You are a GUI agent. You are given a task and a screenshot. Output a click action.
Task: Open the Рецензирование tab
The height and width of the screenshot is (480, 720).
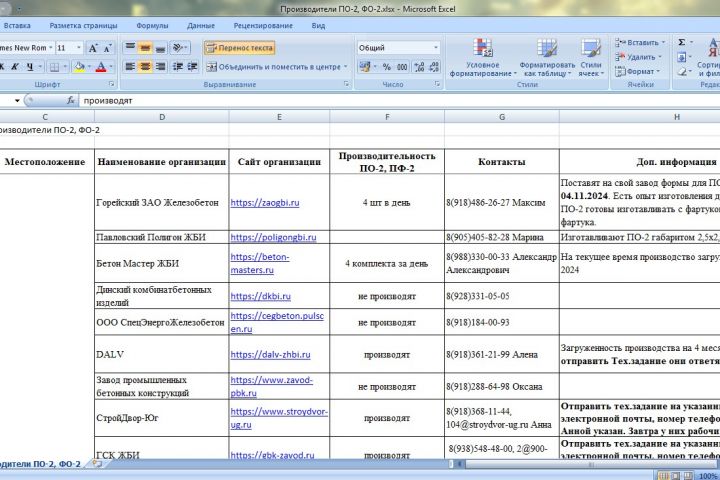[263, 26]
